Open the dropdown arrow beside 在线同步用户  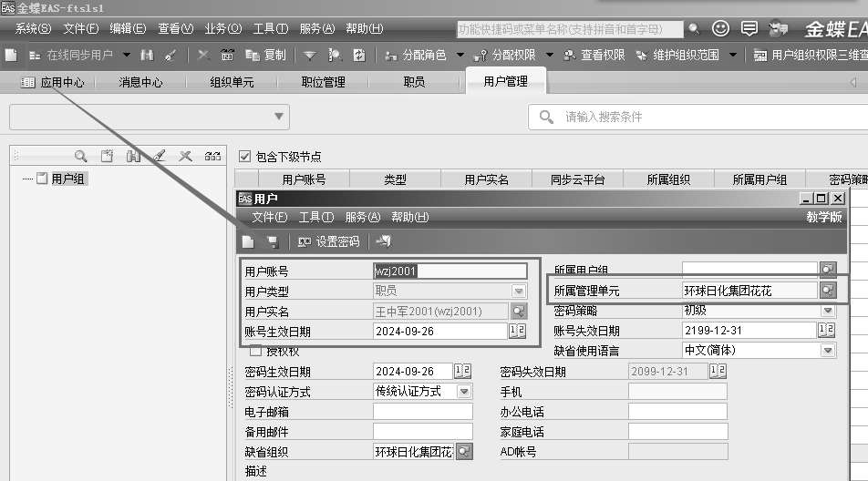[127, 56]
